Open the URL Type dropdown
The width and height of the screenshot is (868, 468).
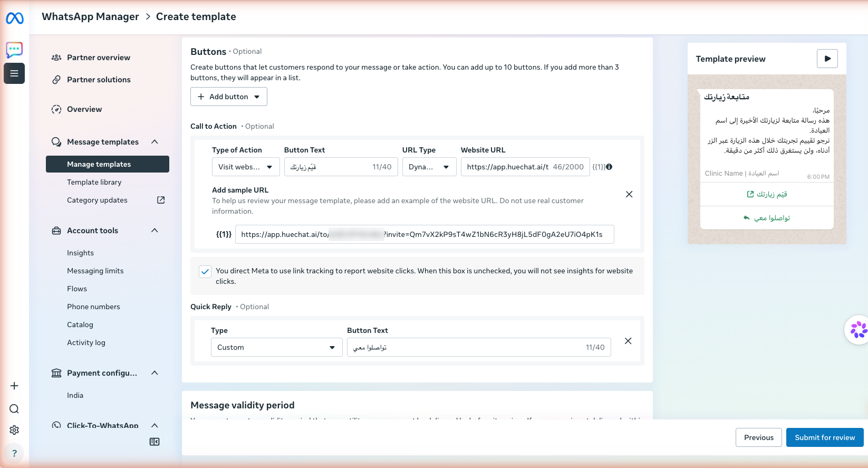[x=429, y=167]
